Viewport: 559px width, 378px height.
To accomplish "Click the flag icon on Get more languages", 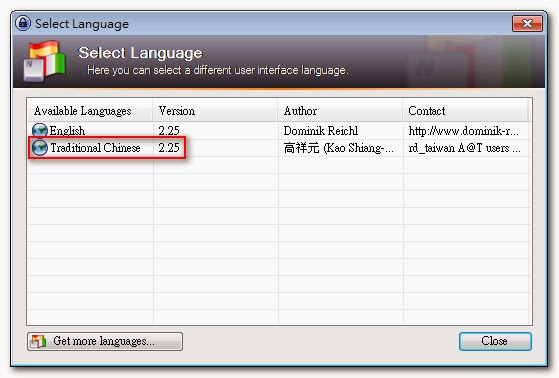I will point(38,341).
